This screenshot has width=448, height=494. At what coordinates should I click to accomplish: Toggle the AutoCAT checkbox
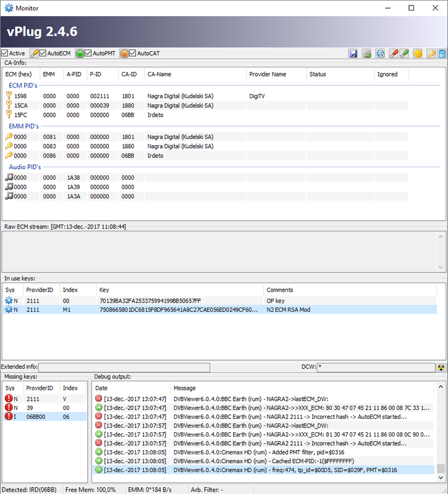133,53
